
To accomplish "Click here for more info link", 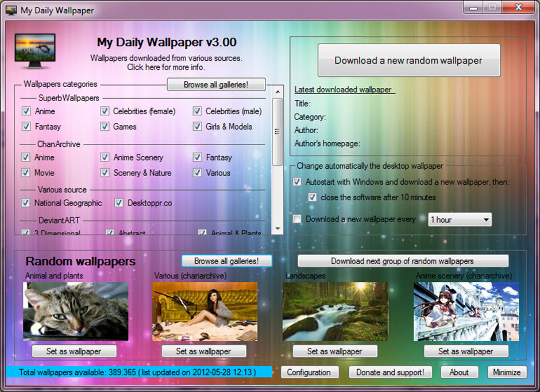I will [167, 67].
